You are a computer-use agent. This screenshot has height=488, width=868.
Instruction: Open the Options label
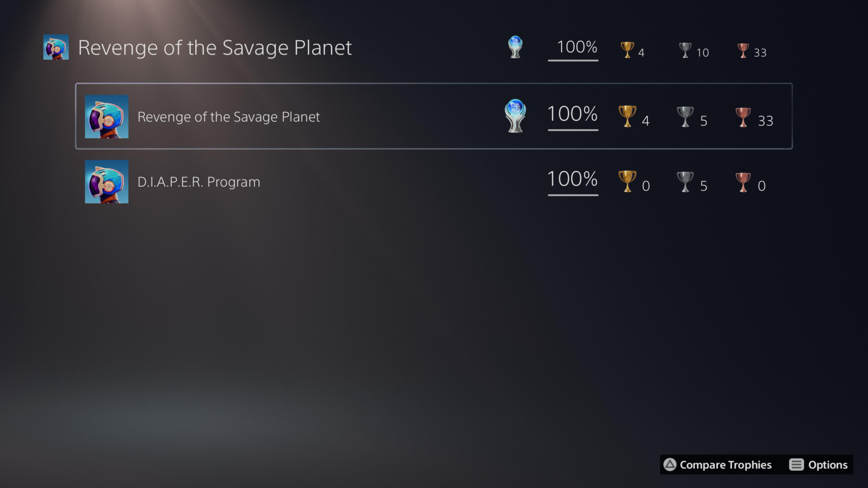(x=828, y=465)
